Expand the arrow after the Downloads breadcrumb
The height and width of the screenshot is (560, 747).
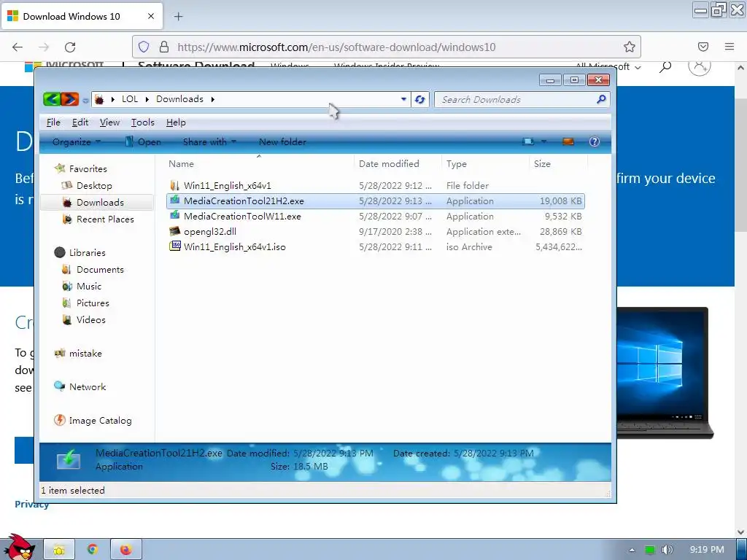point(212,99)
